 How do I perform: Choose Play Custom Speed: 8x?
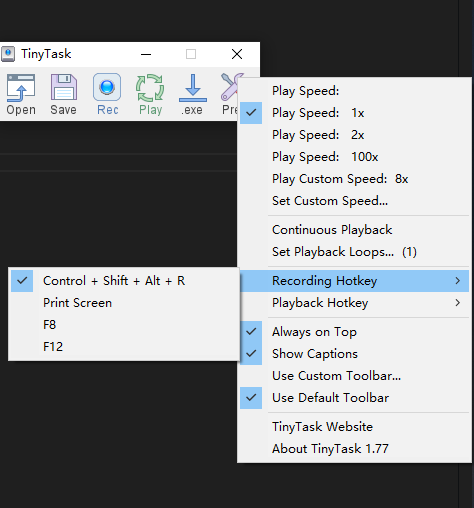coord(354,179)
